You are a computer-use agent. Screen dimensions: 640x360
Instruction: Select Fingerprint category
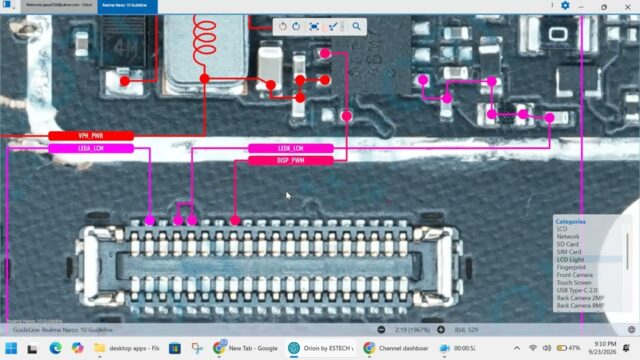click(571, 267)
